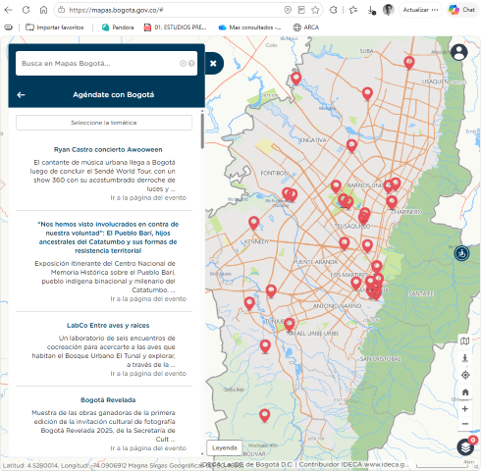Open the browser extensions icon
Viewport: 481px width, 471px height.
333,10
